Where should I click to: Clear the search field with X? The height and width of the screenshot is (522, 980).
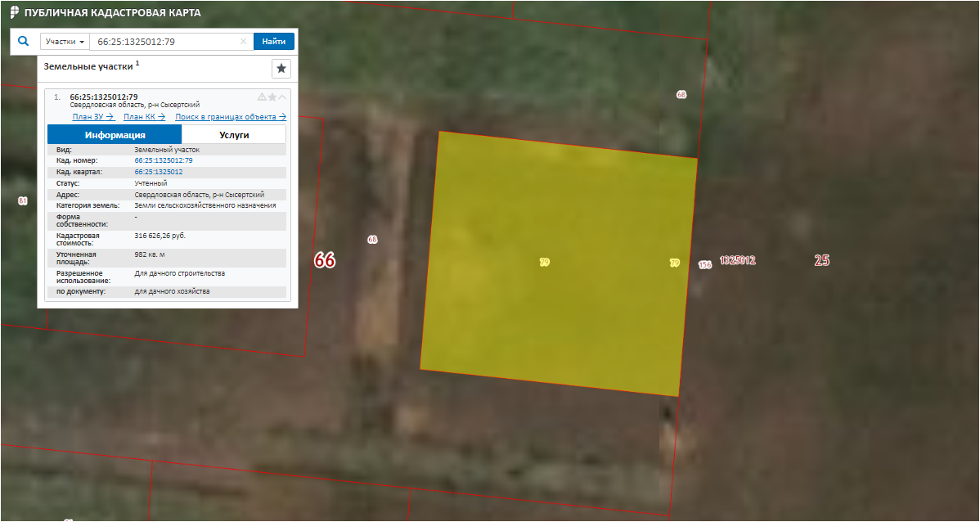[243, 42]
